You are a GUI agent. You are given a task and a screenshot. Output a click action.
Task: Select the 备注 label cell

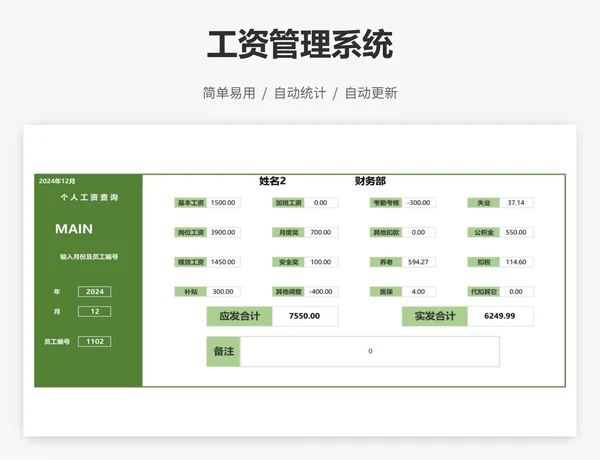(x=223, y=351)
